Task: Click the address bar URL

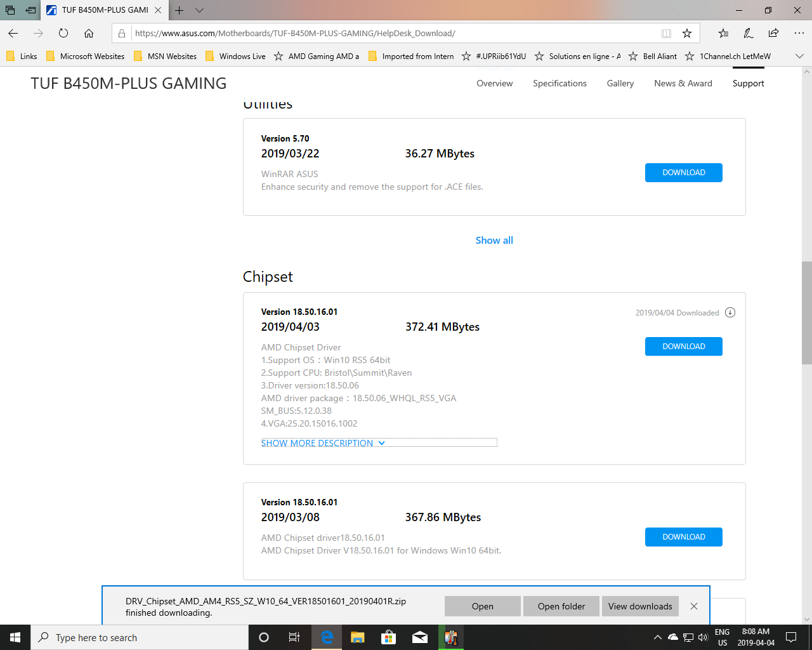Action: pos(295,33)
